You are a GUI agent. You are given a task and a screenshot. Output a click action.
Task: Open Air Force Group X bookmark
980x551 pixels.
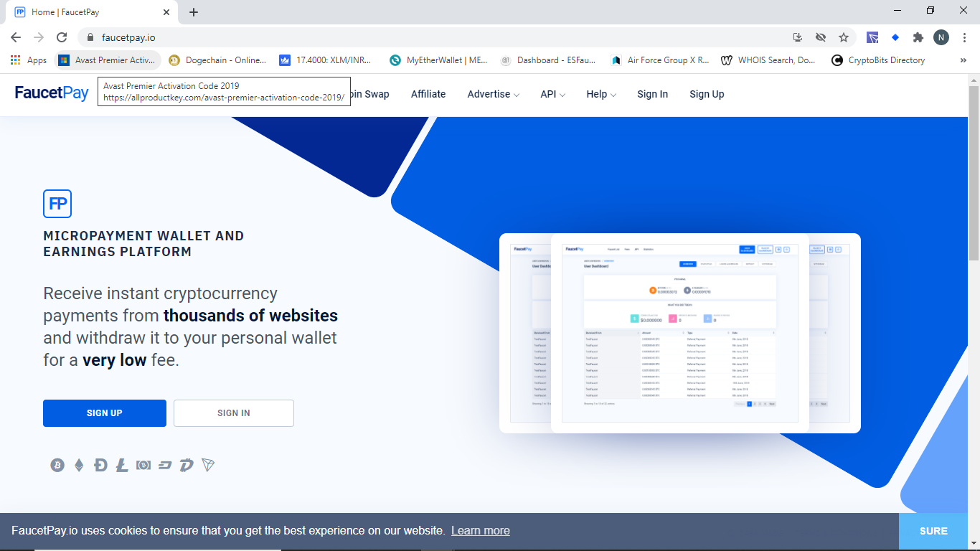point(660,60)
